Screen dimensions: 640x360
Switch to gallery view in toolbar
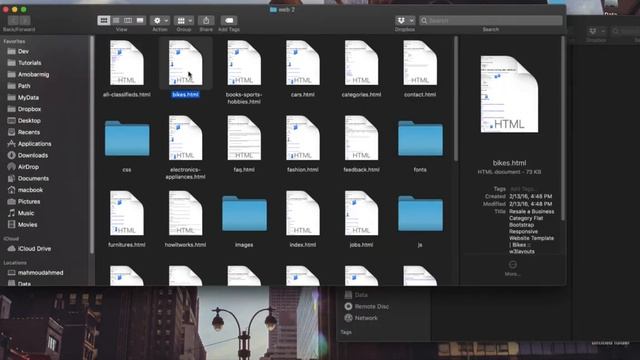pos(140,20)
